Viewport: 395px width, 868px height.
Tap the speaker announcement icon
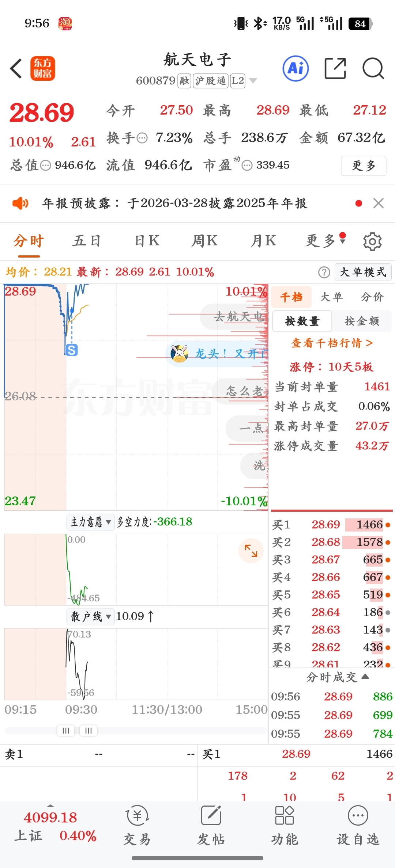[20, 203]
